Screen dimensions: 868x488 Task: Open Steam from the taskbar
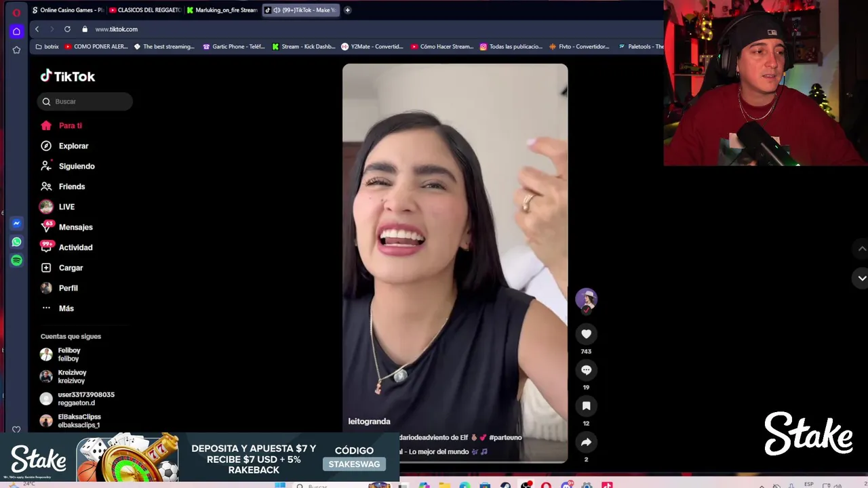[x=505, y=485]
